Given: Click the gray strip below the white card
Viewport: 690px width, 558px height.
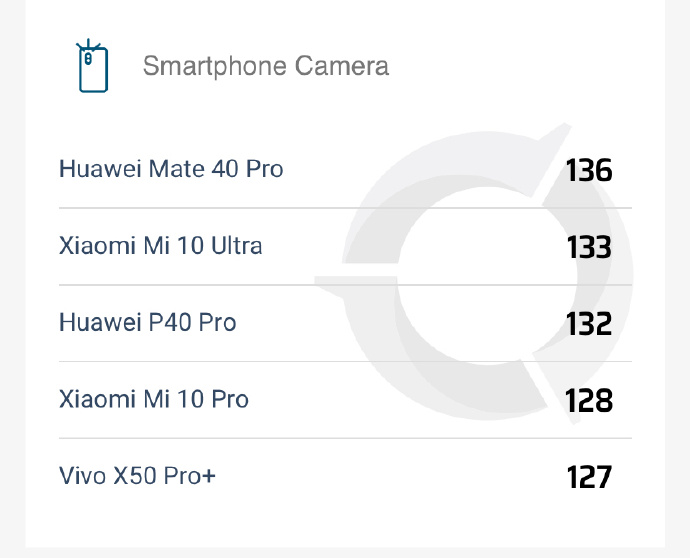Looking at the screenshot, I should 345,552.
